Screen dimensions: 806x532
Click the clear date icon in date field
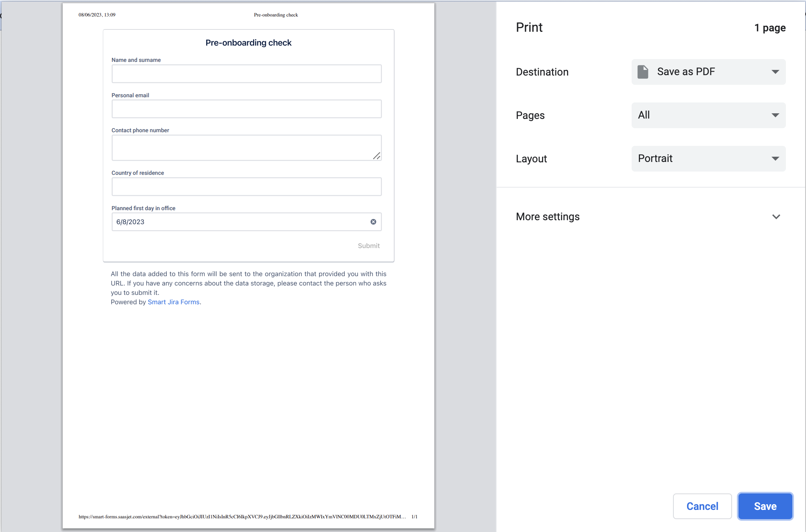[x=373, y=222]
